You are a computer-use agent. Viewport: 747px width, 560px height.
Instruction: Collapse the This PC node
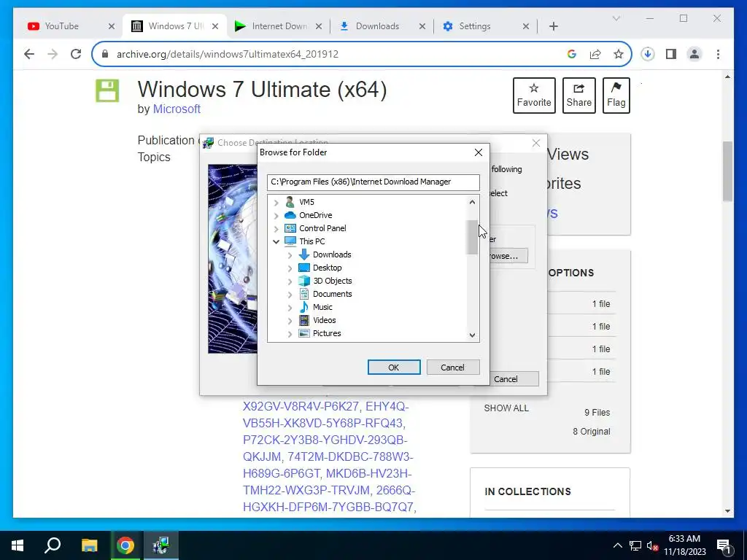coord(276,241)
